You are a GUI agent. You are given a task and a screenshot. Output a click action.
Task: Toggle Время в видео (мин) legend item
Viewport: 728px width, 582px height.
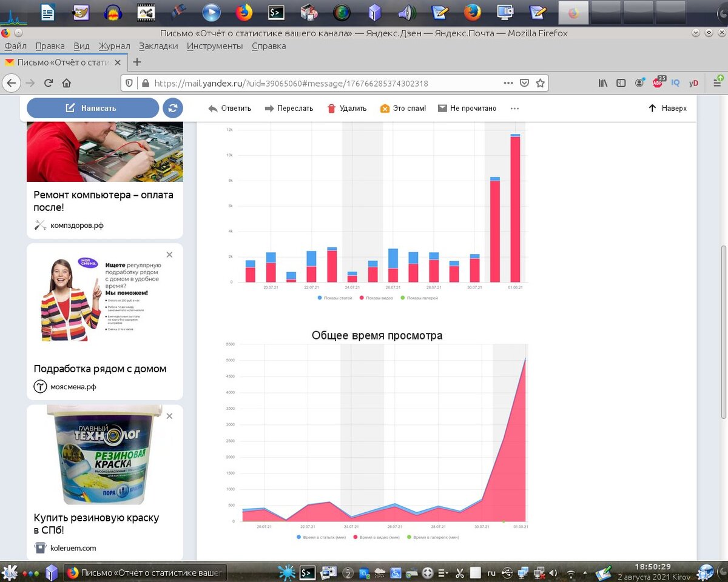point(376,537)
